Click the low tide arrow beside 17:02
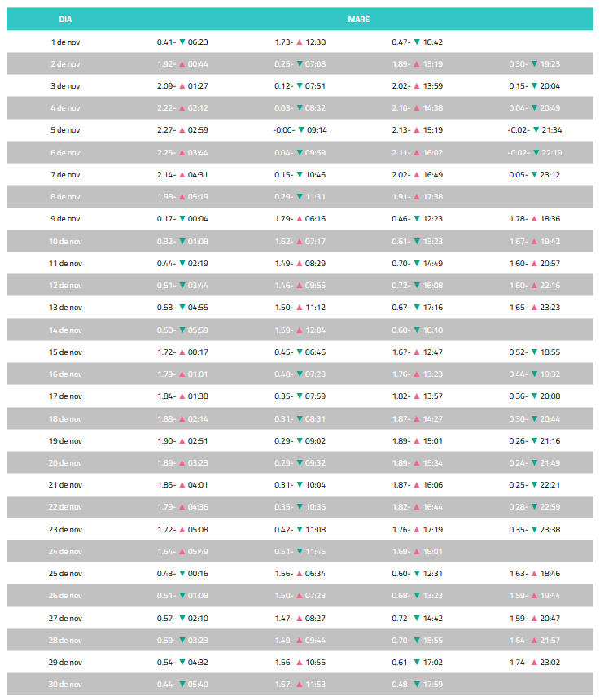The image size is (600, 700). [417, 663]
